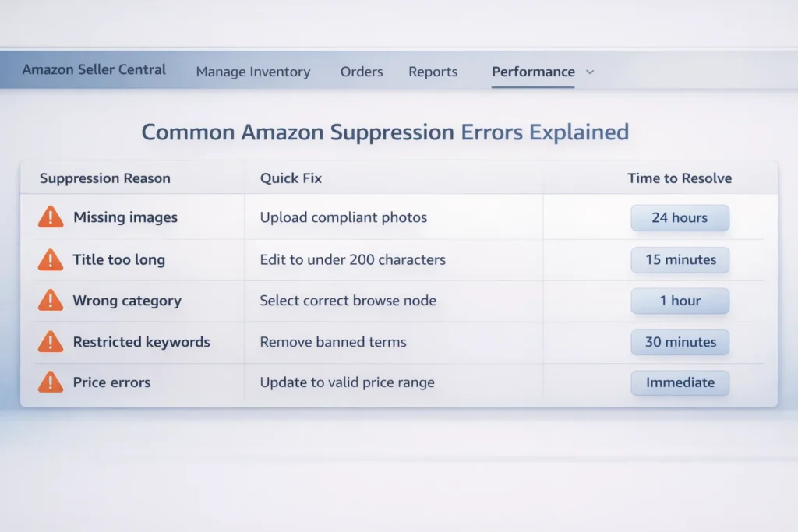Open the Manage Inventory tab
798x532 pixels.
(252, 72)
